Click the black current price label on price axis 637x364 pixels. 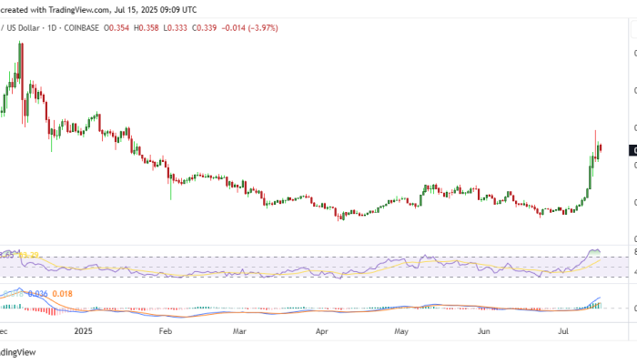pos(633,150)
